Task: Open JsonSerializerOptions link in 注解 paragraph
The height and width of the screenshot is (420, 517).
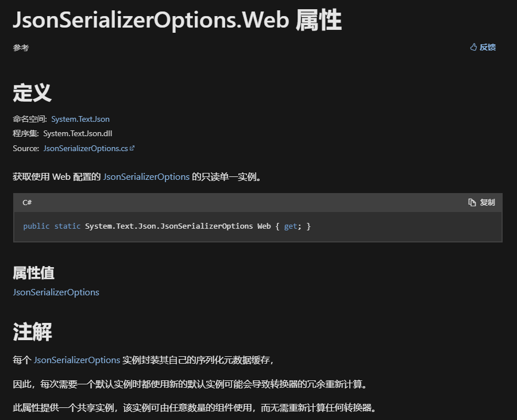Action: [x=77, y=360]
